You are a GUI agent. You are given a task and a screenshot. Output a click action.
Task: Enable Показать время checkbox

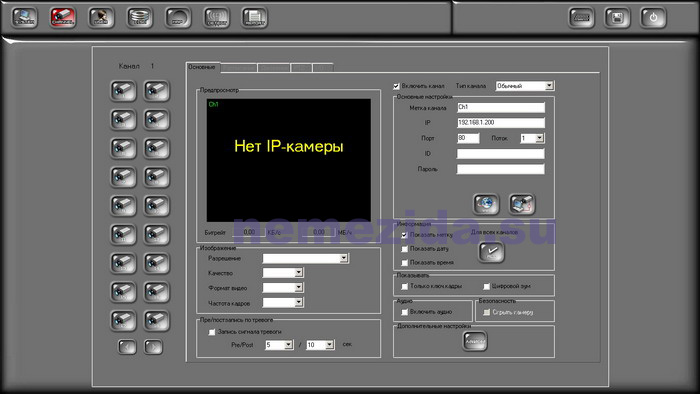pos(404,263)
